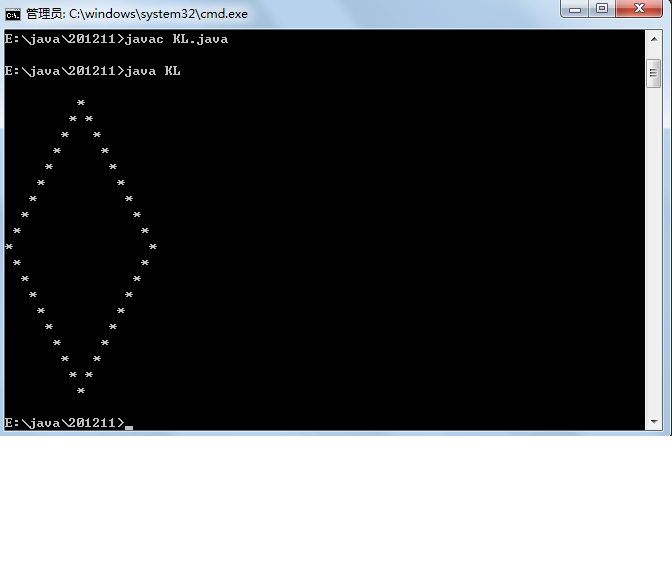
Task: Click the scrollbar down arrow
Action: [x=654, y=422]
